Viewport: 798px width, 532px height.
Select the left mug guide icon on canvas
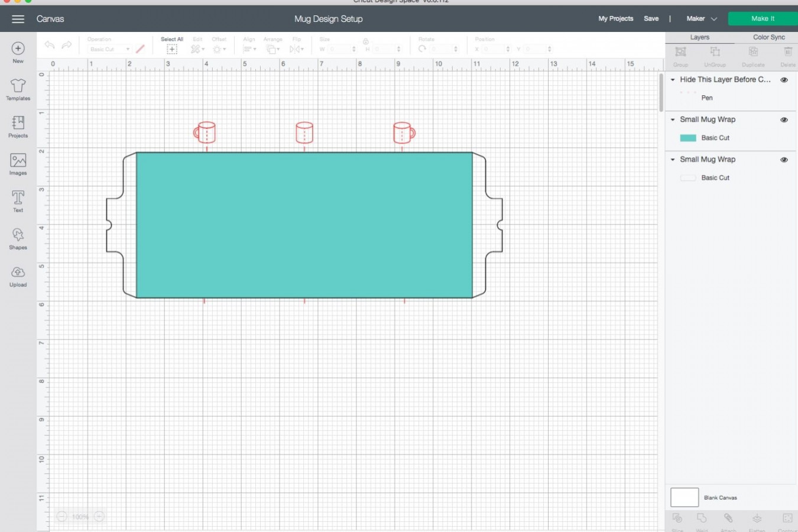pos(205,132)
